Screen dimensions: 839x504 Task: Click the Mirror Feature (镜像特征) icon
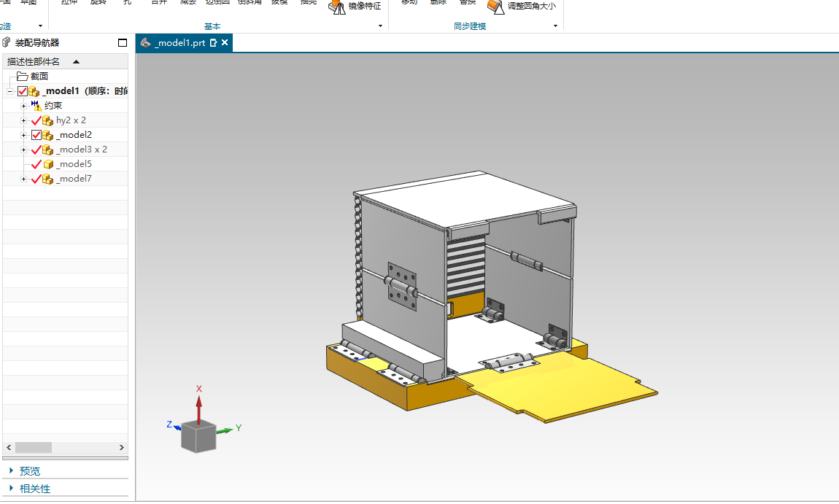point(336,7)
